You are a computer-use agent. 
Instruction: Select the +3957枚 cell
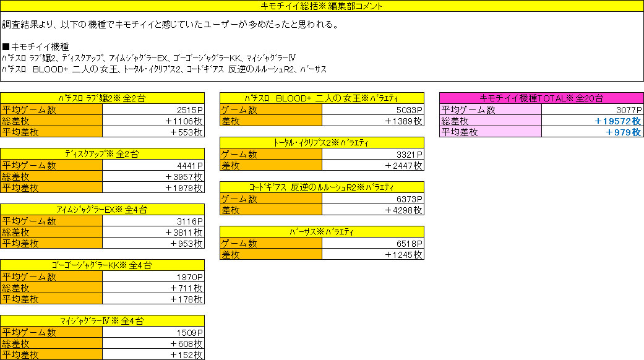coord(153,176)
